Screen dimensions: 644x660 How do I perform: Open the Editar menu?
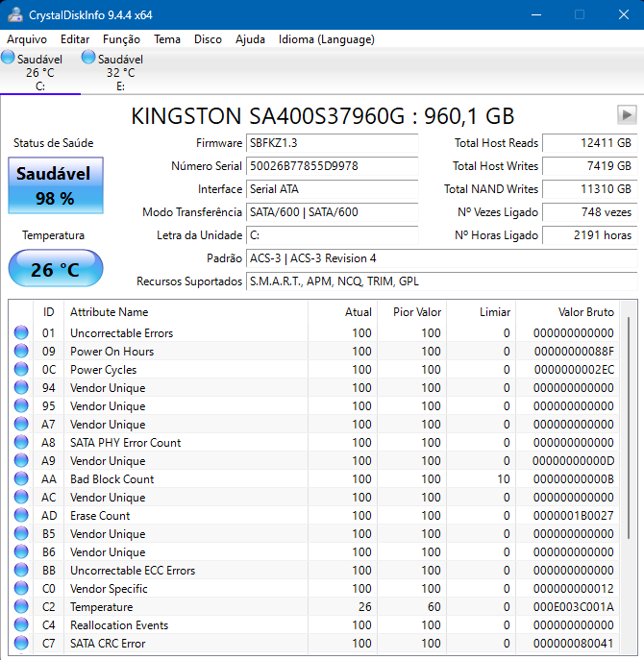click(75, 39)
